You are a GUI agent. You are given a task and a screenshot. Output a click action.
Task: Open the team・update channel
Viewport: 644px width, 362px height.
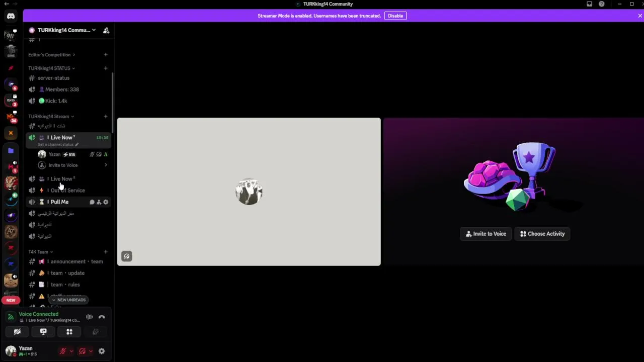pyautogui.click(x=68, y=273)
